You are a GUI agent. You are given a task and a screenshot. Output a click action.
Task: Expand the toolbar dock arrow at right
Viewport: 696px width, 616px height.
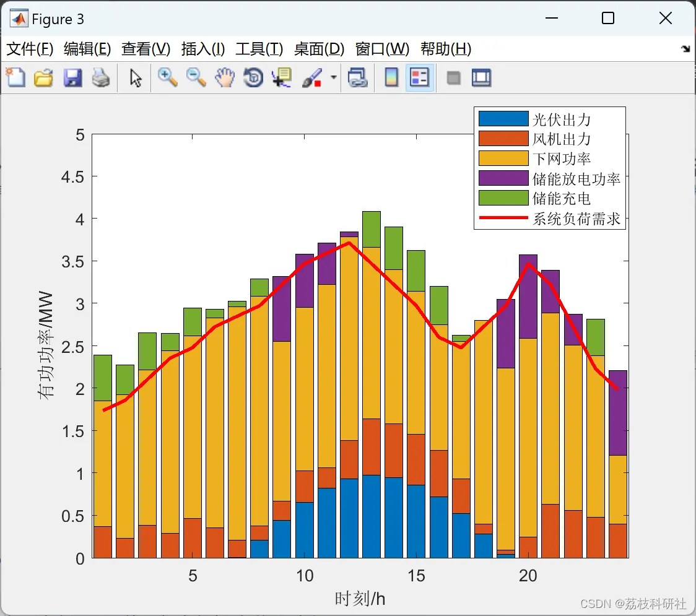(x=685, y=49)
